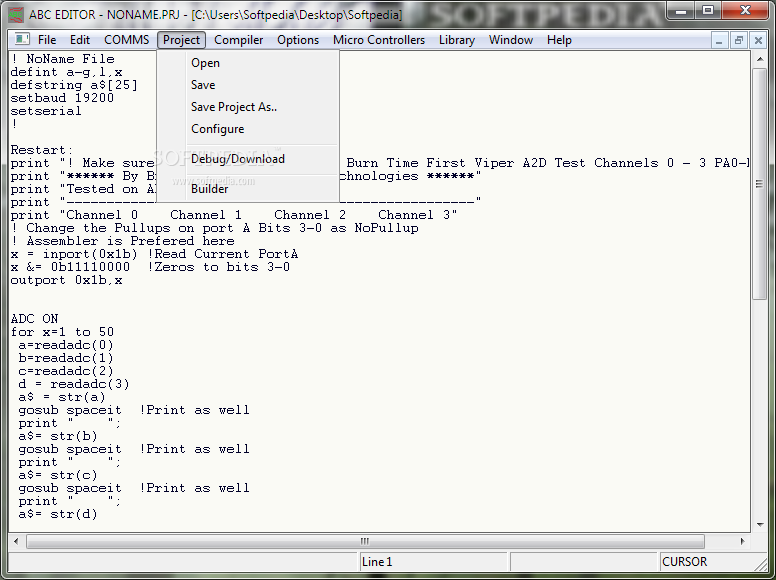Click the "! Assembler is Prefered here" comment
The width and height of the screenshot is (776, 580).
pos(123,241)
